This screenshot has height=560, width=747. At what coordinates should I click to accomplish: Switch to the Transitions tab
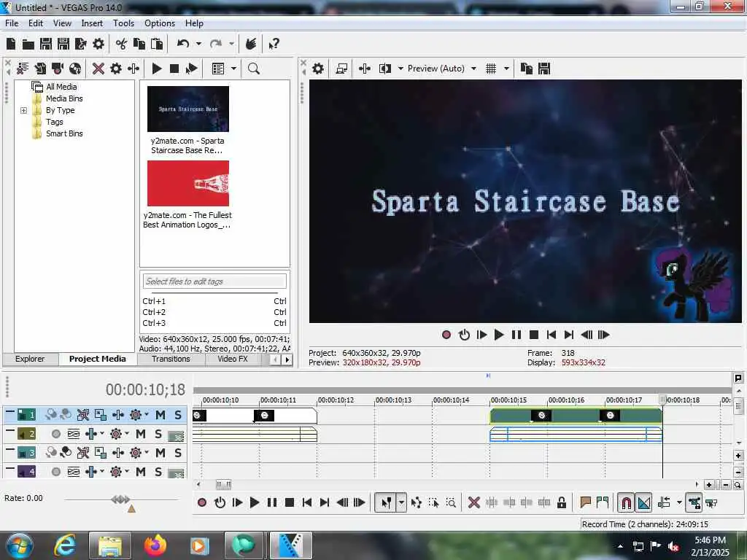tap(171, 359)
